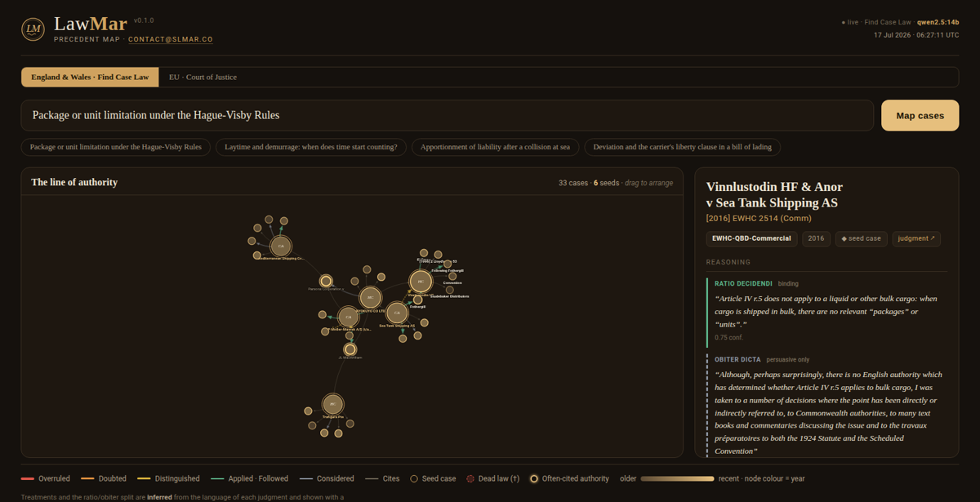
Task: Click the LM logo icon
Action: [33, 29]
